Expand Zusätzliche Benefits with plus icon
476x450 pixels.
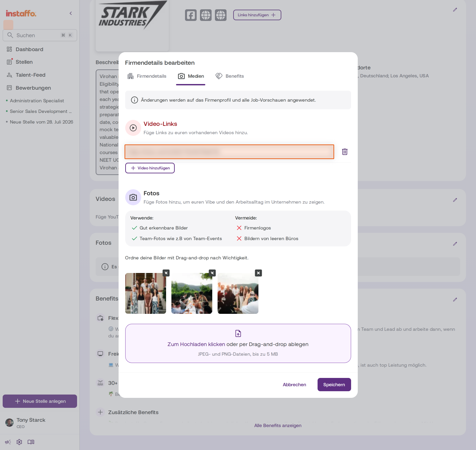coord(100,412)
